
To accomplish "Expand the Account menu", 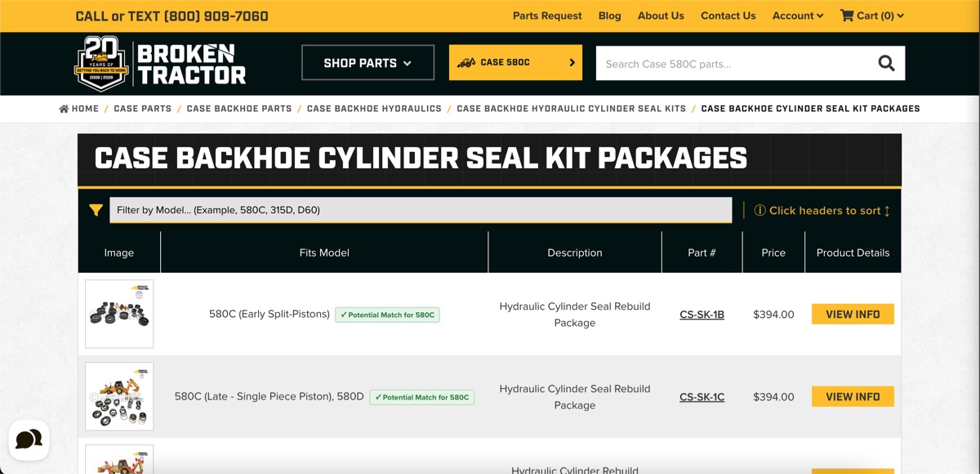I will [798, 16].
